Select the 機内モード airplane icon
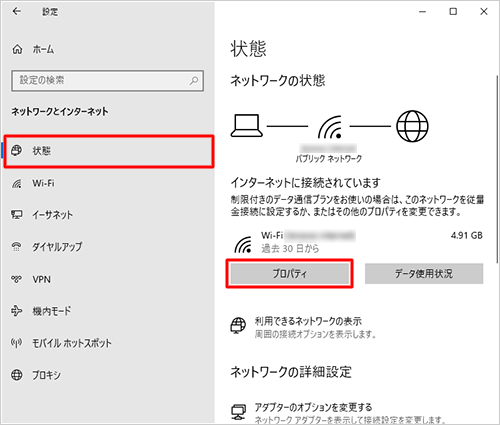 coord(17,311)
